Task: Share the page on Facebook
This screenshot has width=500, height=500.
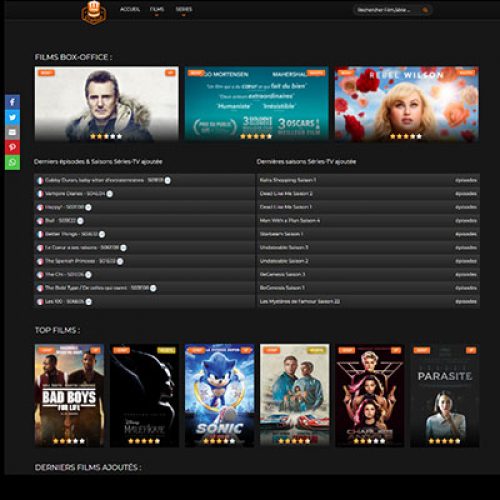Action: click(x=12, y=102)
